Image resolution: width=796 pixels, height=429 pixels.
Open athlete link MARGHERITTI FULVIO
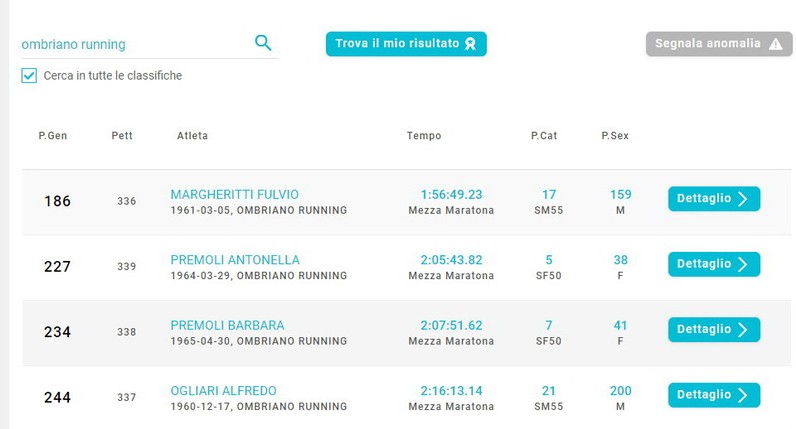click(235, 194)
